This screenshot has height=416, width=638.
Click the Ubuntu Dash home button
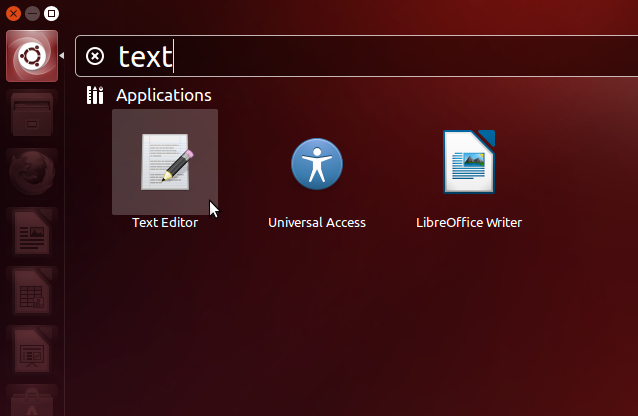[x=32, y=56]
